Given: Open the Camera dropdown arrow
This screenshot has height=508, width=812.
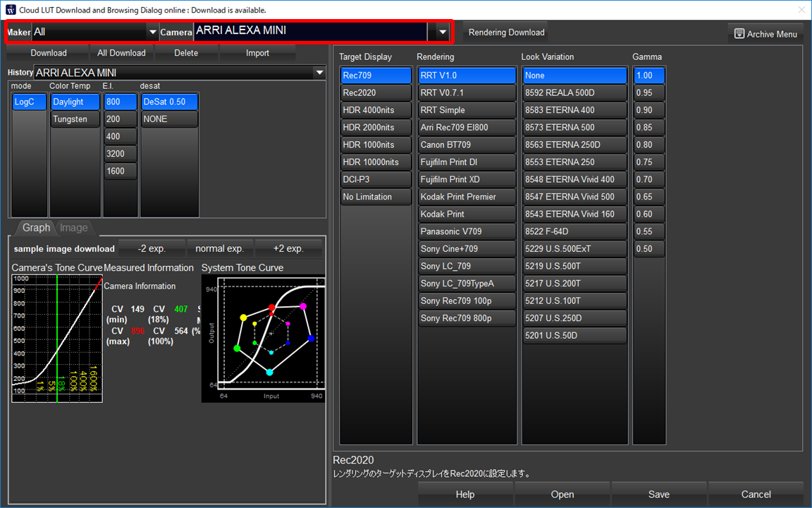Looking at the screenshot, I should tap(442, 32).
